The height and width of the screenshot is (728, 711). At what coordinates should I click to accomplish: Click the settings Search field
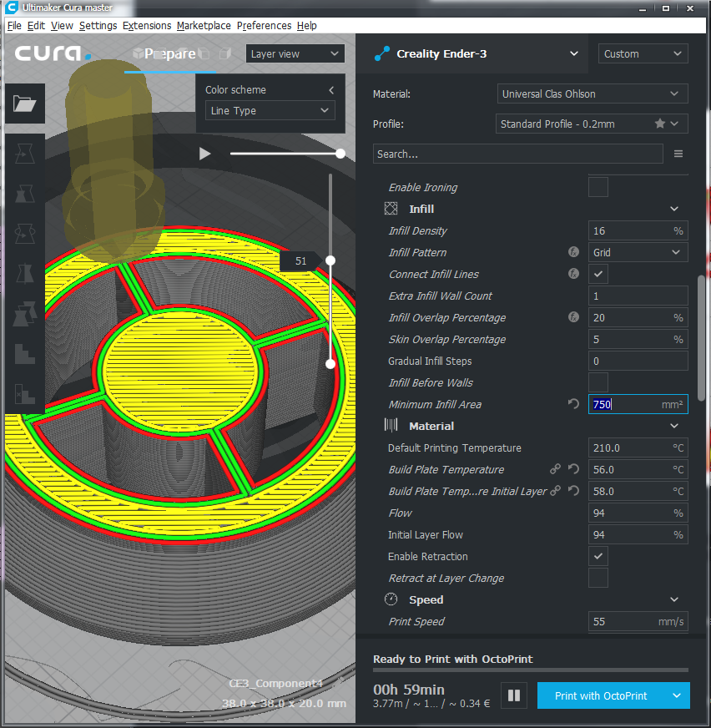coord(518,154)
